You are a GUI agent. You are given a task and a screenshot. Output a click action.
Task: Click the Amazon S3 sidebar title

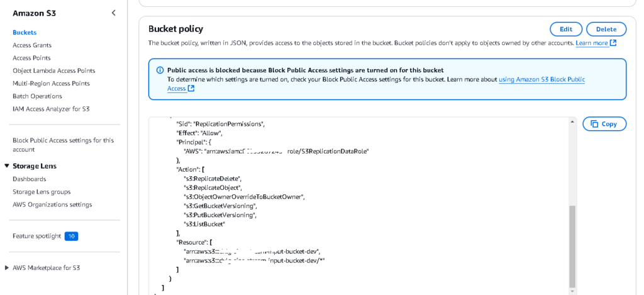[34, 13]
